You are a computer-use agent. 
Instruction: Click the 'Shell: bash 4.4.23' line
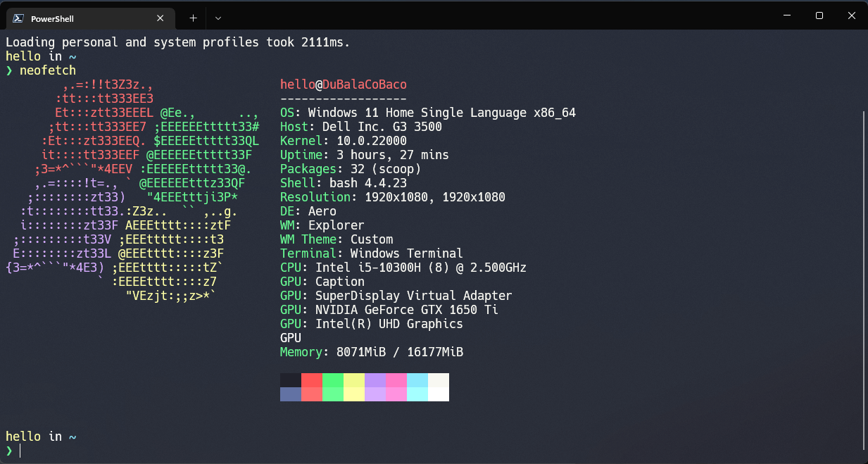(x=344, y=183)
